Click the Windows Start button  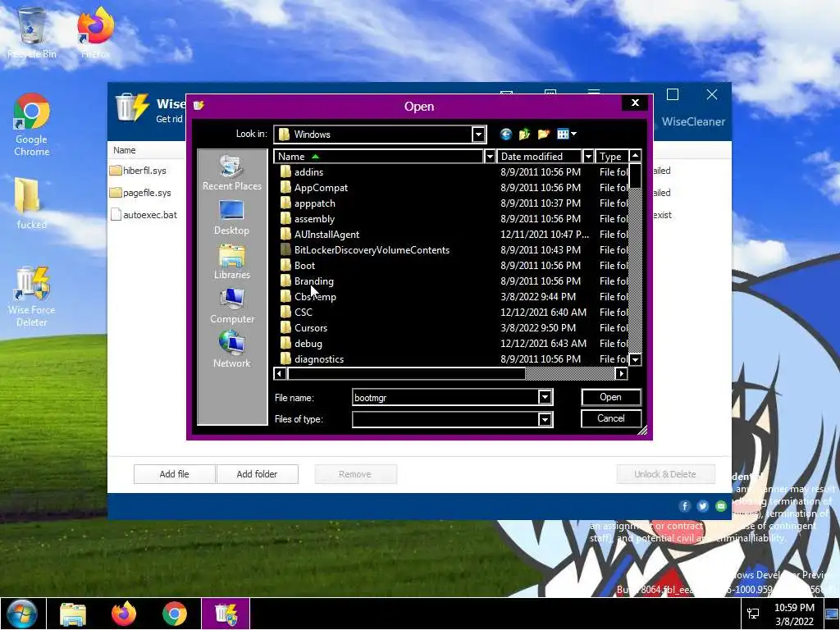coord(22,614)
